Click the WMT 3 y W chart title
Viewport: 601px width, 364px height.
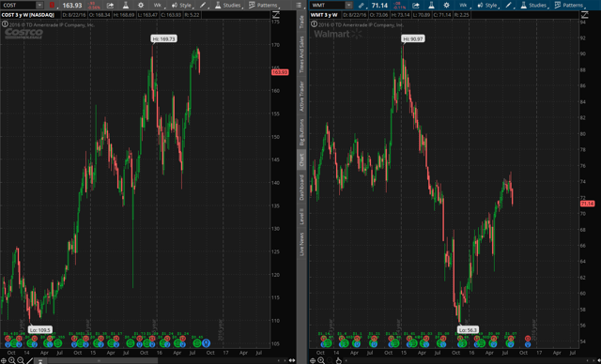tap(324, 15)
